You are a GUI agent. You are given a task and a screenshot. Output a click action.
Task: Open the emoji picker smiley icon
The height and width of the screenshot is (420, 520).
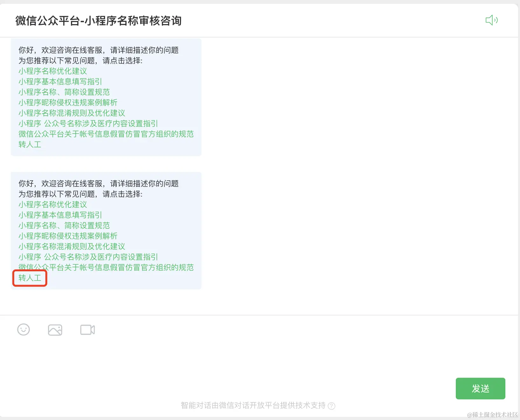[24, 330]
